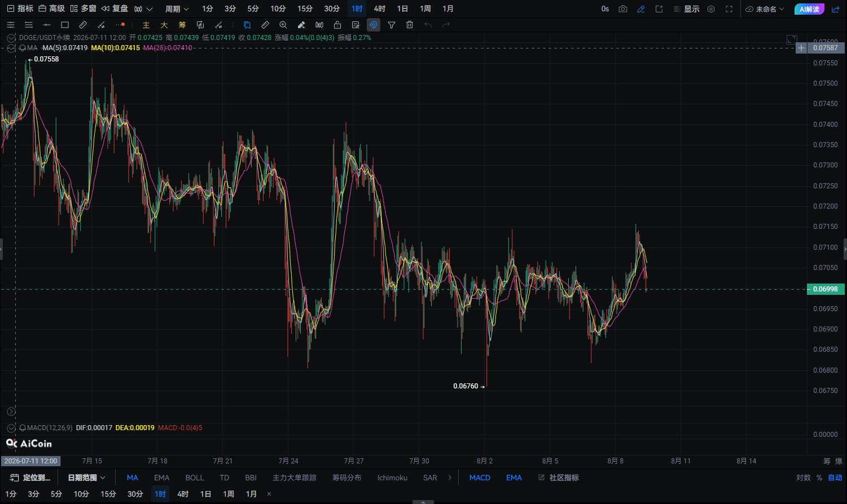Open the candlestick chart type dropdown
This screenshot has height=504, width=847.
tap(143, 9)
